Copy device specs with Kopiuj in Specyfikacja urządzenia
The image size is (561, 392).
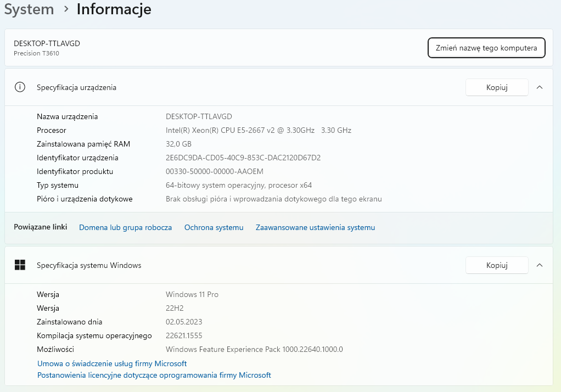497,87
